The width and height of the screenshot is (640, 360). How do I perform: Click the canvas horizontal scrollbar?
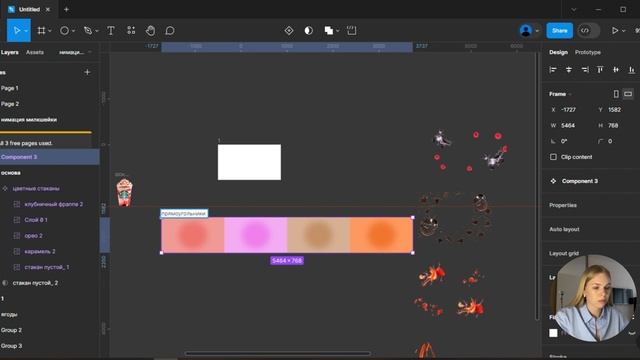point(278,353)
